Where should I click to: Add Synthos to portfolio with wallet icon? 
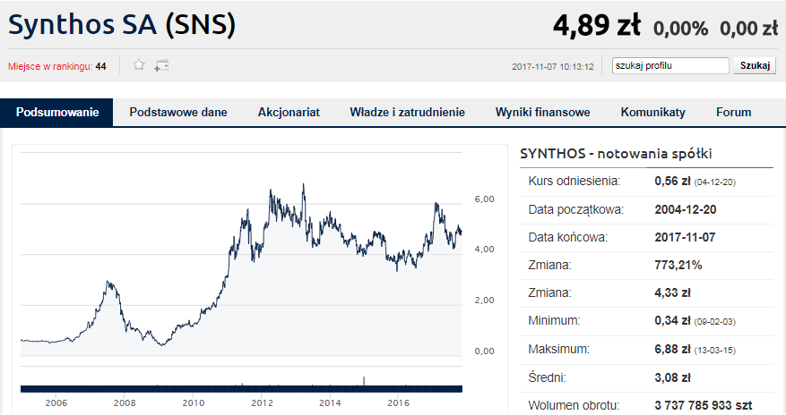[161, 65]
